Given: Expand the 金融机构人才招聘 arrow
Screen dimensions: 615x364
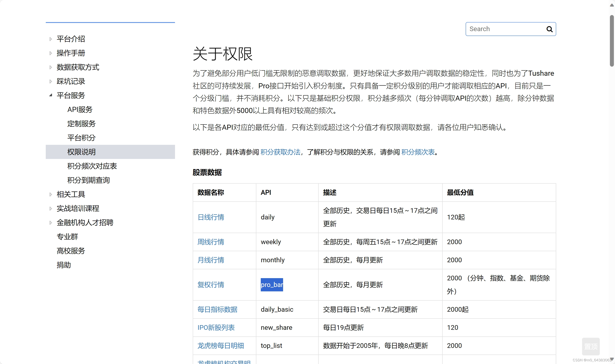Looking at the screenshot, I should click(51, 223).
